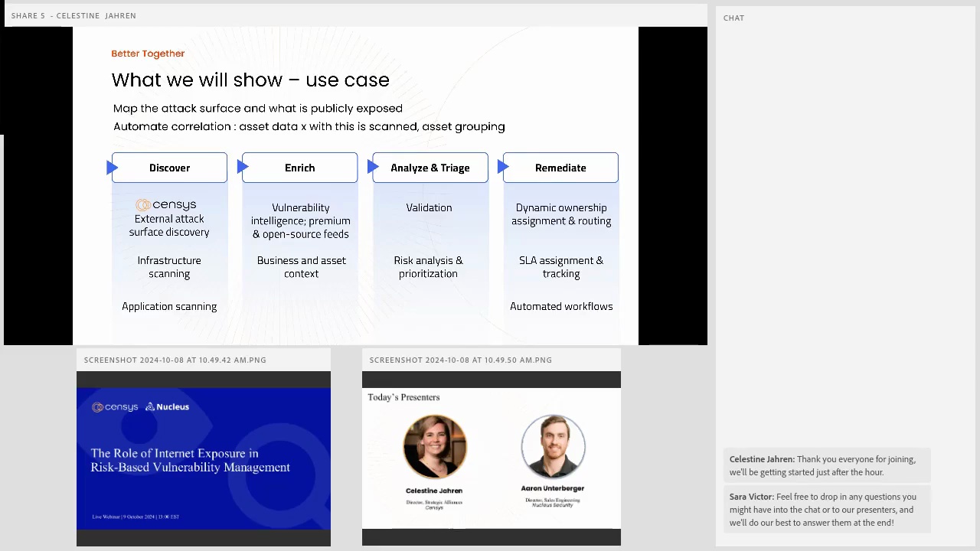Select the Enrich stage box
Viewport: 980px width, 551px height.
300,168
